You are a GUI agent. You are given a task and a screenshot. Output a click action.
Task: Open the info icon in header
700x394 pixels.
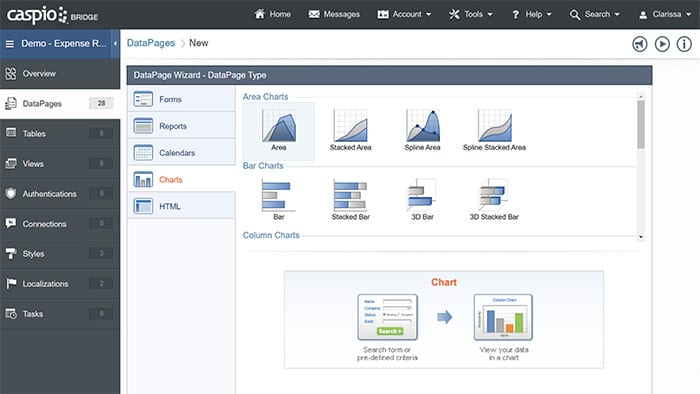coord(684,44)
